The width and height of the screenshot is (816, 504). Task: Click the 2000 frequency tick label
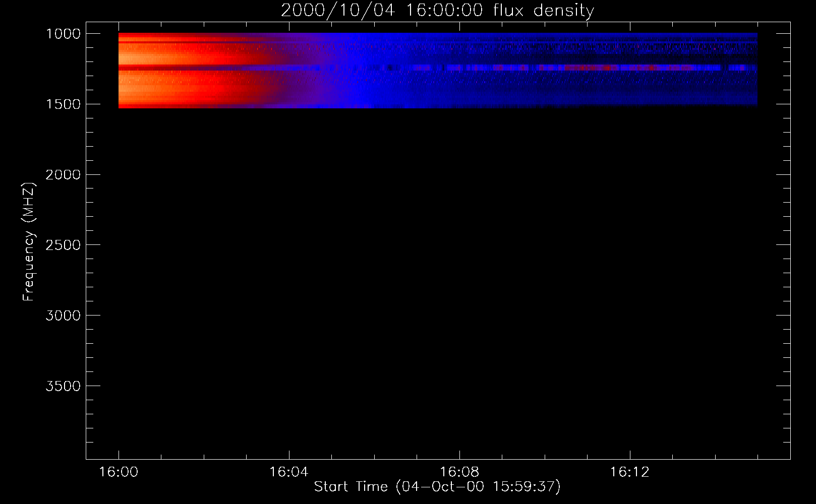[x=63, y=175]
